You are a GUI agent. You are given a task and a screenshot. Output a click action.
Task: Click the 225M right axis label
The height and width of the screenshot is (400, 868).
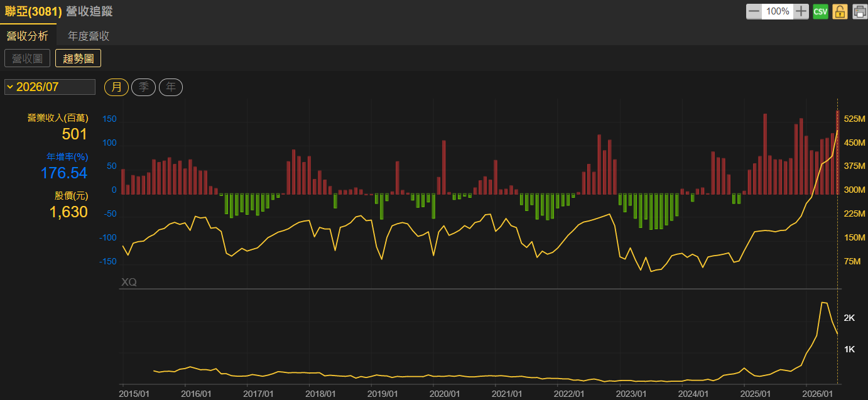(x=855, y=214)
